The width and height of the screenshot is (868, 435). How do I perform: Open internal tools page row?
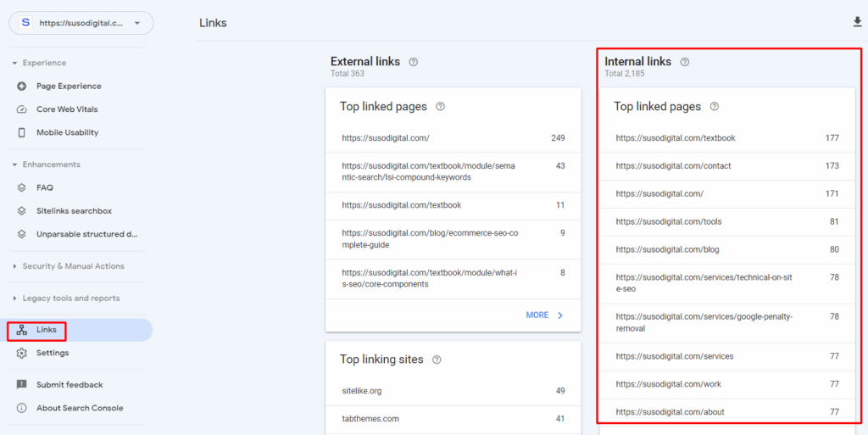(727, 222)
